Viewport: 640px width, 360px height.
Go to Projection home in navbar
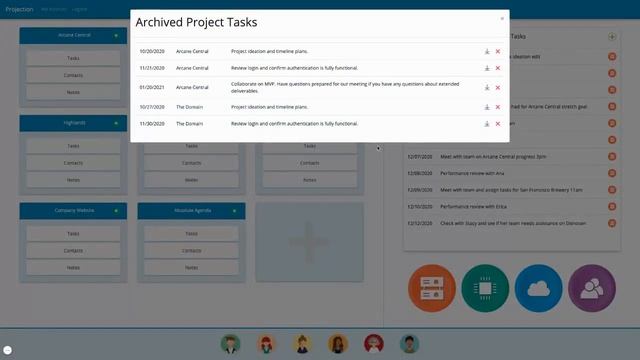(19, 9)
